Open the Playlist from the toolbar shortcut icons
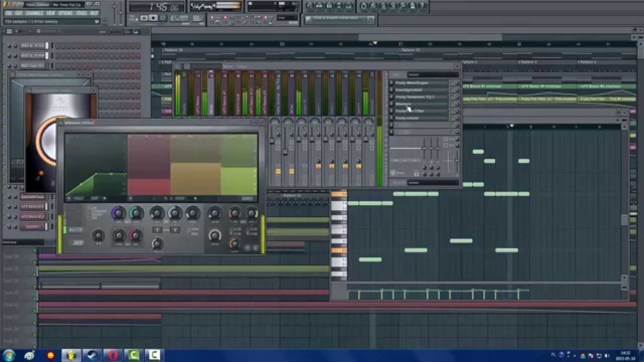Screen dimensions: 644x362 [x=310, y=6]
